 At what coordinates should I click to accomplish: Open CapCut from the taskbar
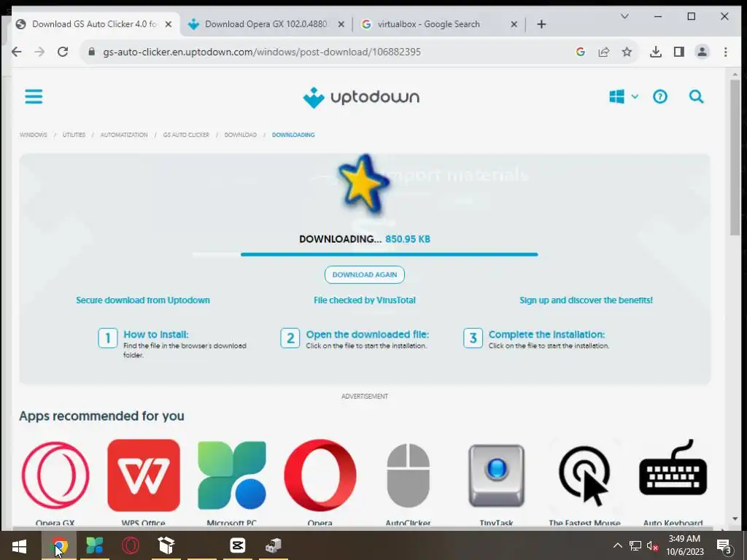coord(237,545)
